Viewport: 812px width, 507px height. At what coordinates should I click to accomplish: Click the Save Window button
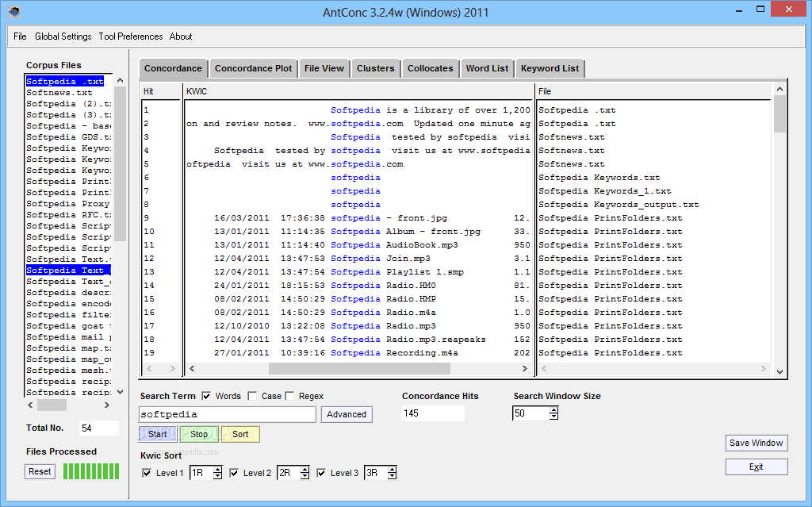click(x=756, y=443)
